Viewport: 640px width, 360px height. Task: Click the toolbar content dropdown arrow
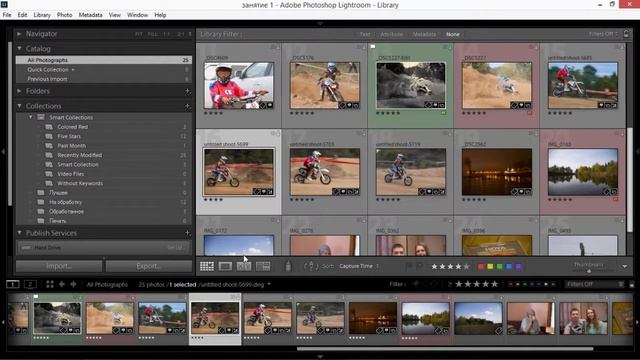(x=625, y=267)
